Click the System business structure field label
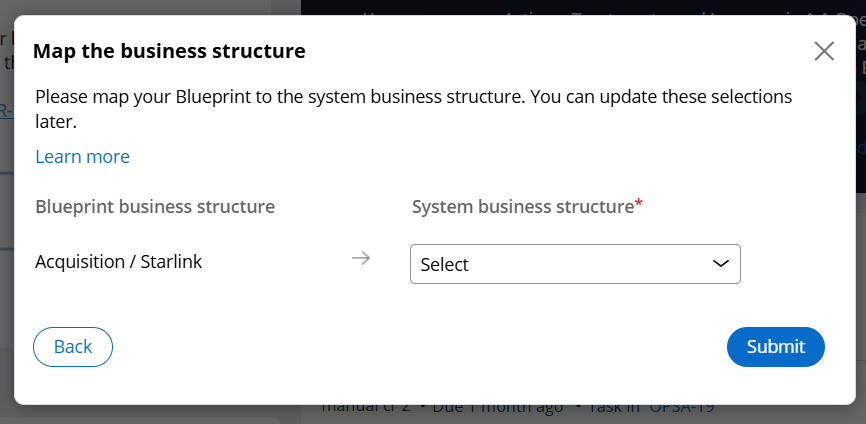866x424 pixels. [x=522, y=206]
